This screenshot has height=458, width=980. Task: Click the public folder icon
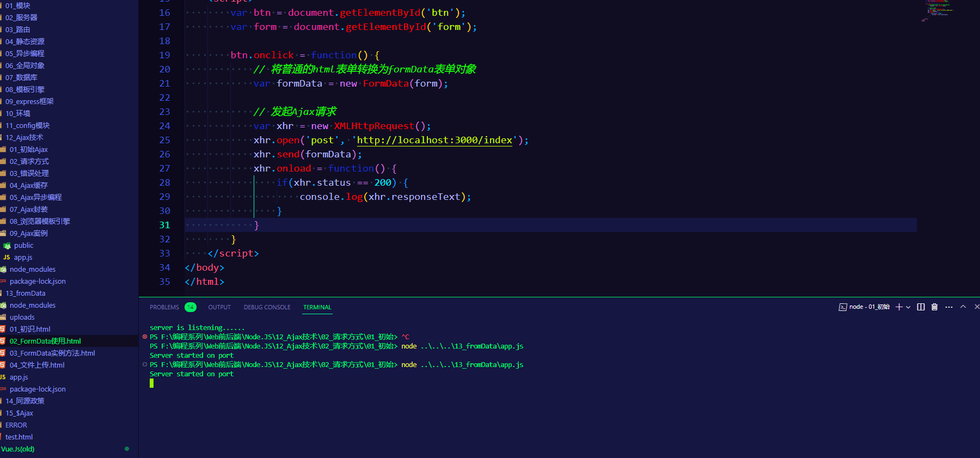[x=7, y=246]
